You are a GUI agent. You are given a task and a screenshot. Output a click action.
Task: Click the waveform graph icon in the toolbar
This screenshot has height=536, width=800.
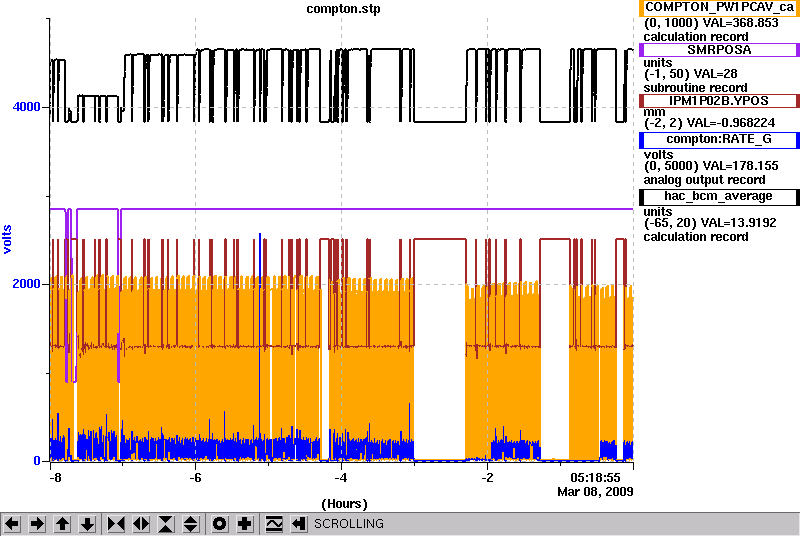point(274,524)
